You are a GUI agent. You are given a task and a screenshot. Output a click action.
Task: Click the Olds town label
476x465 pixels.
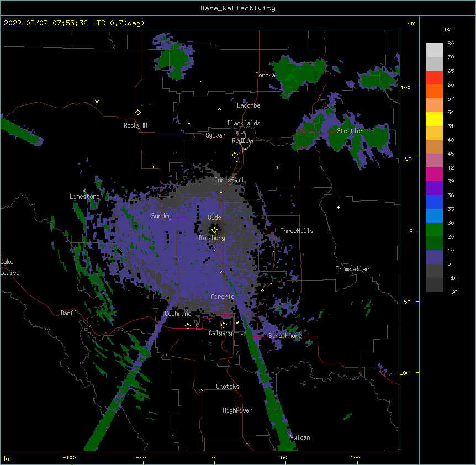214,218
